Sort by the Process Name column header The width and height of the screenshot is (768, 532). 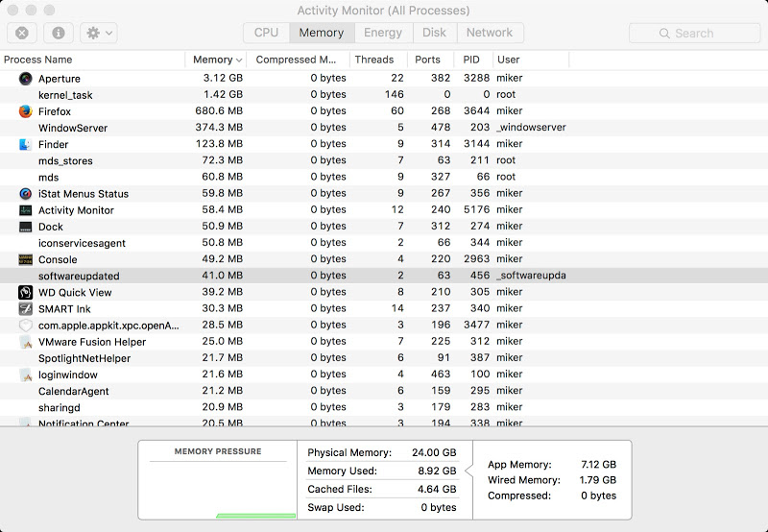click(92, 60)
